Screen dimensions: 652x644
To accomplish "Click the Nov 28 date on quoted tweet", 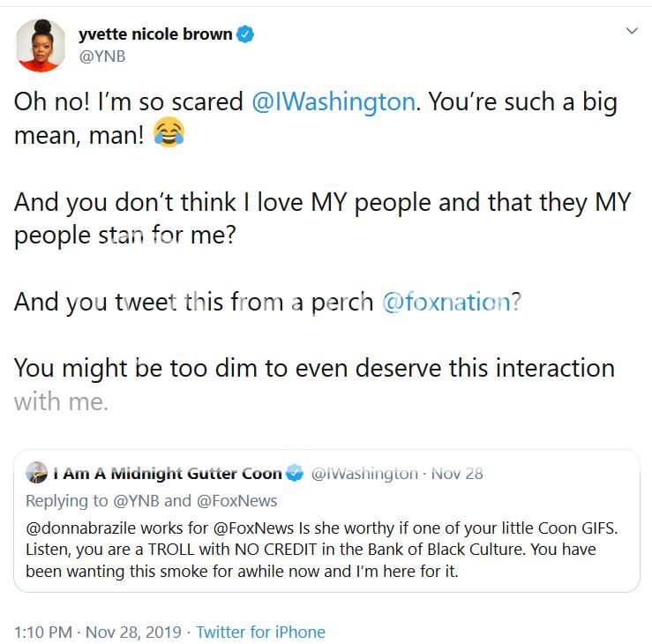I will click(x=457, y=474).
